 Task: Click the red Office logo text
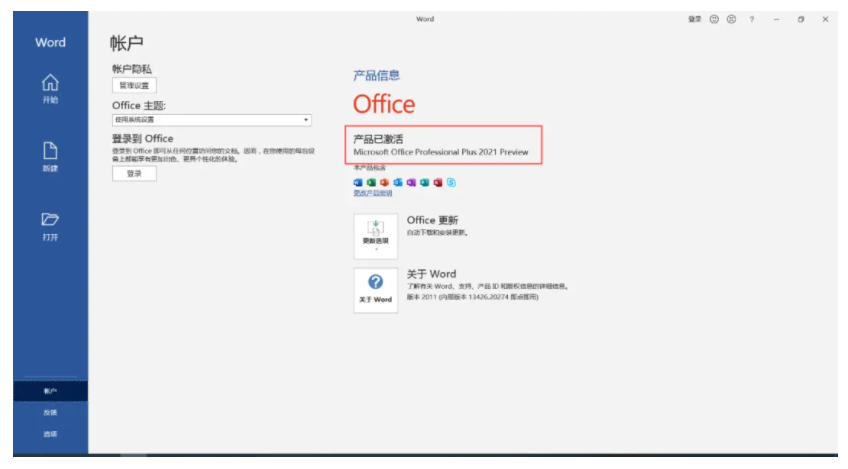point(384,104)
